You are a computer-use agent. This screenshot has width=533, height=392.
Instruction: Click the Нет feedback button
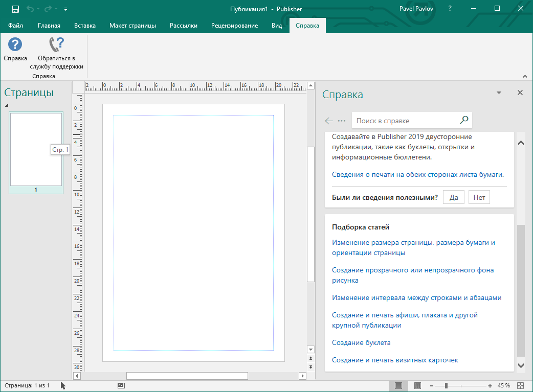pyautogui.click(x=479, y=197)
